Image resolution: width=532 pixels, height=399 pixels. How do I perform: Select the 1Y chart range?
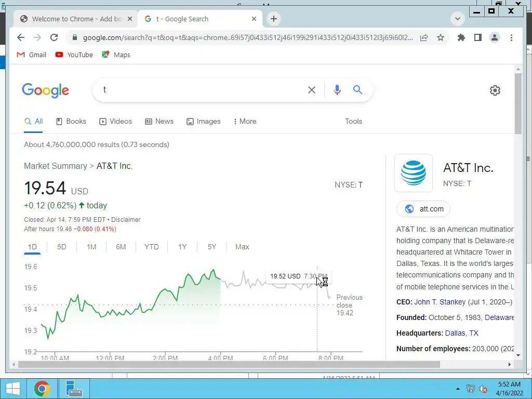pos(182,247)
